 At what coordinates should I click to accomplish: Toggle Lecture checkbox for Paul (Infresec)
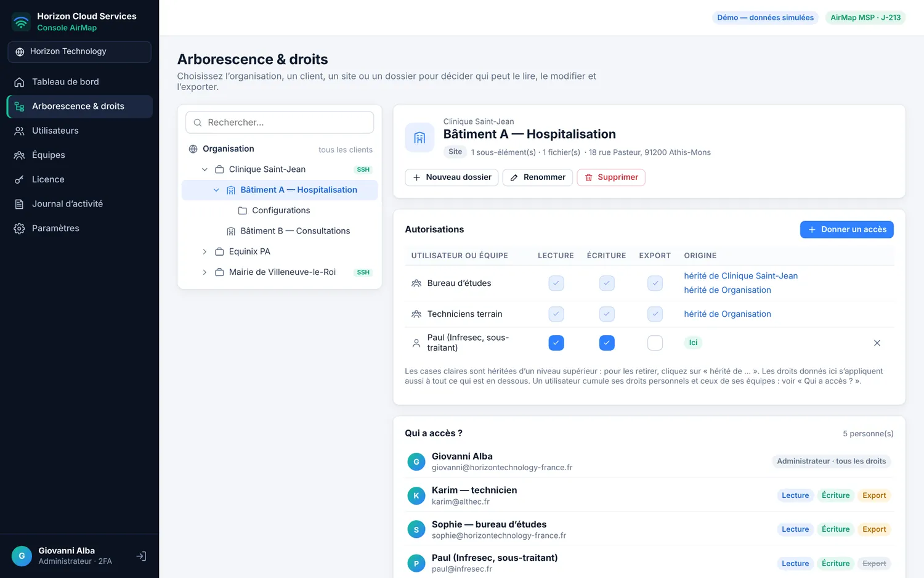pos(556,343)
